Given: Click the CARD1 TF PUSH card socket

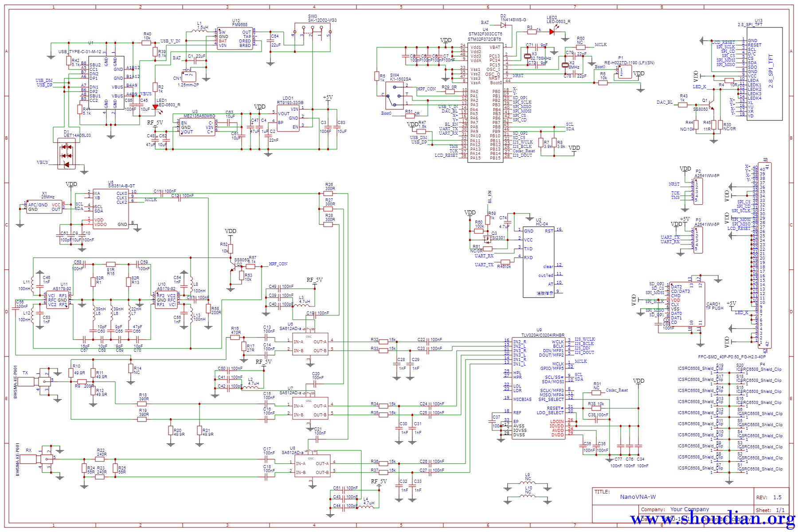Looking at the screenshot, I should (687, 304).
